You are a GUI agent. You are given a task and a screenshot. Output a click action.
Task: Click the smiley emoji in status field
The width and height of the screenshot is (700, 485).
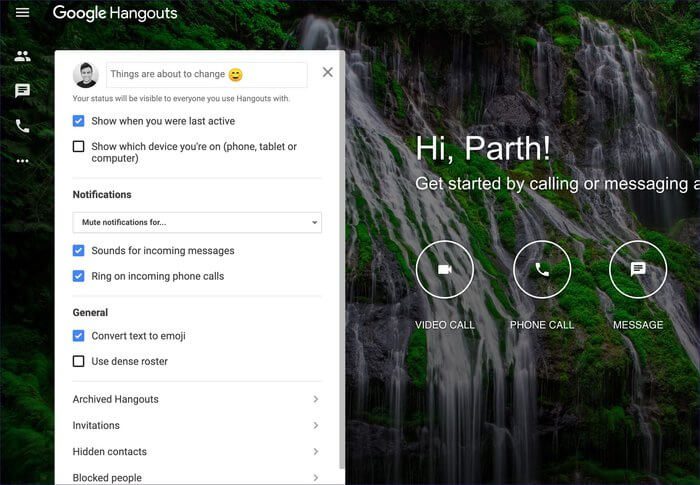pos(235,75)
